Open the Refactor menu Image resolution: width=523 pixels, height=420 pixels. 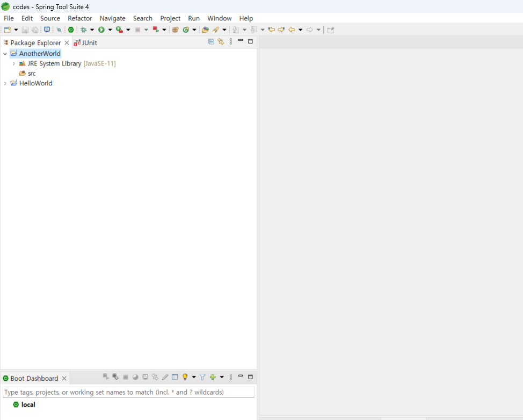[79, 18]
